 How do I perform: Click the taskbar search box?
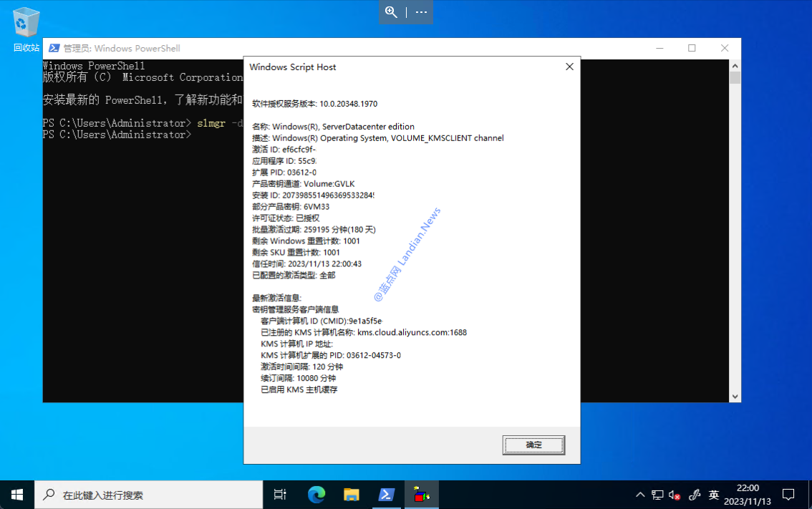(149, 495)
